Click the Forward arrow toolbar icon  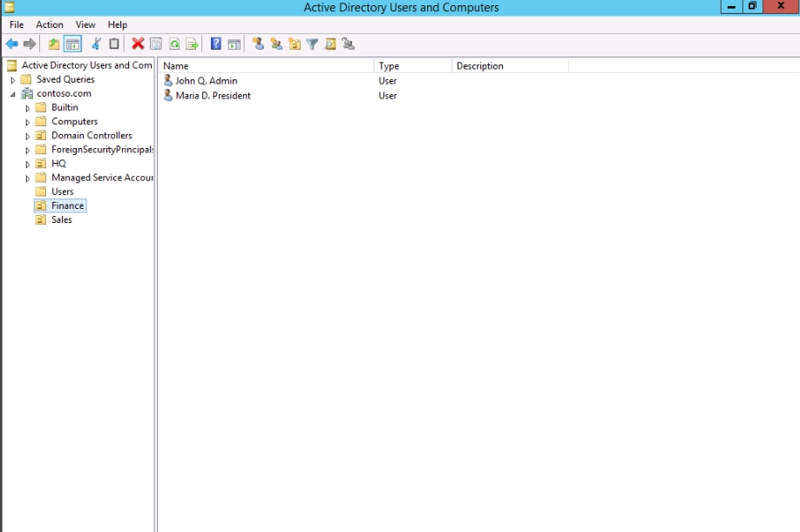coord(30,44)
